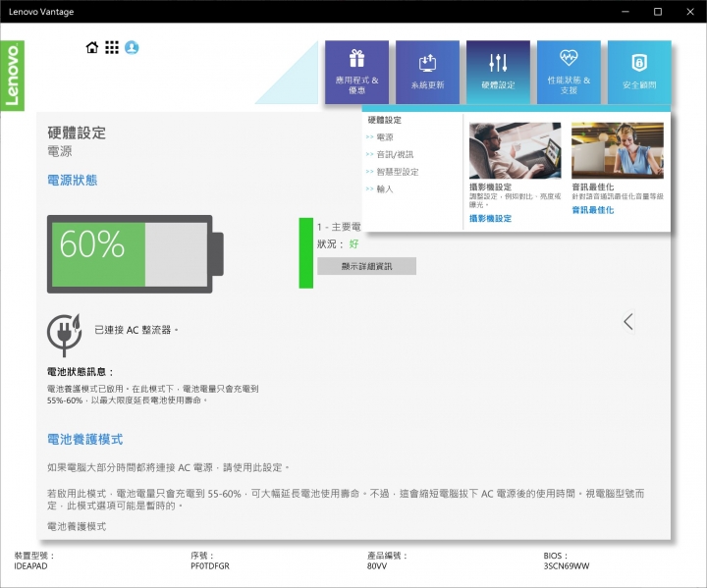Click the 電源狀態 heading
Screen dimensions: 707x588
pos(72,181)
